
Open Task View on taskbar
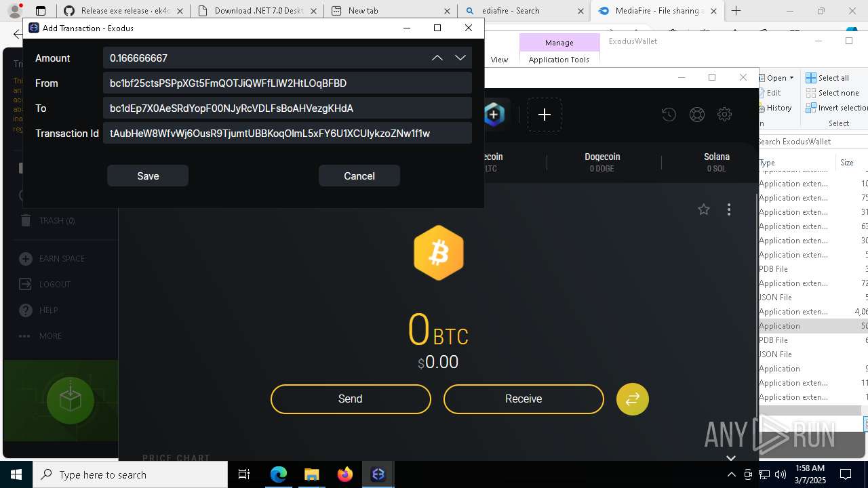[244, 474]
